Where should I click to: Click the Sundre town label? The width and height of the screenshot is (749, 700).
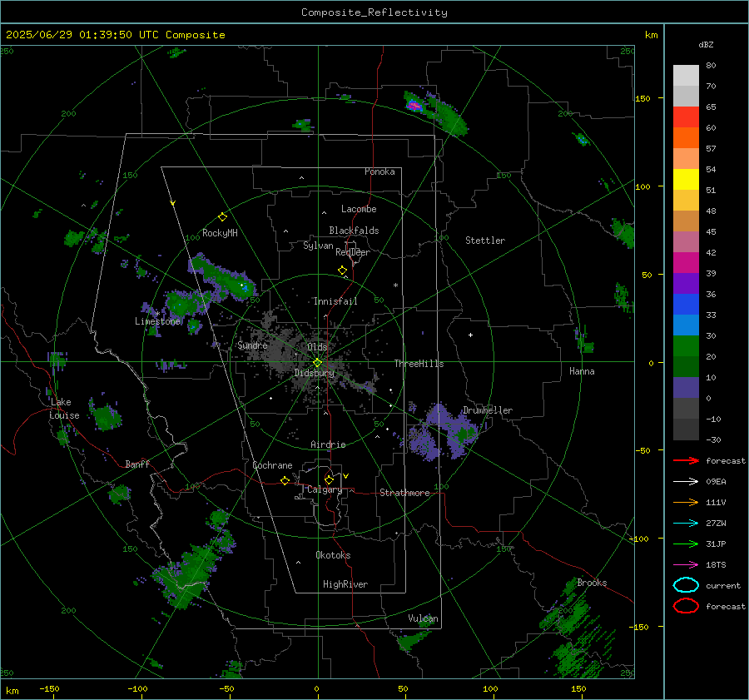[x=252, y=345]
